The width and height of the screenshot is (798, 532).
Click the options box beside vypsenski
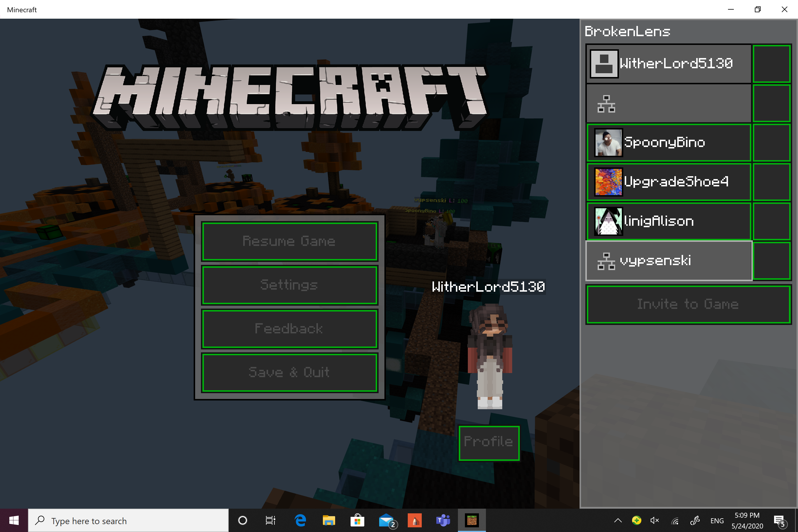772,261
